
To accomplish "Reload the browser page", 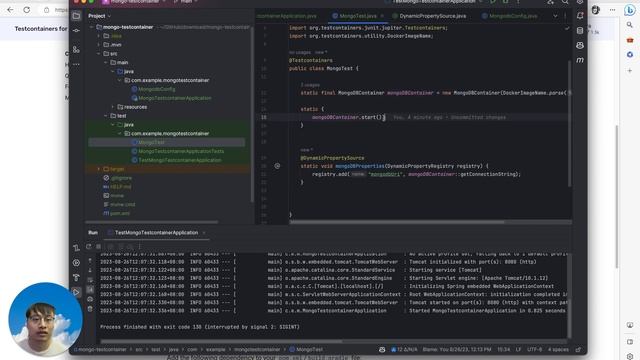I will (x=27, y=10).
